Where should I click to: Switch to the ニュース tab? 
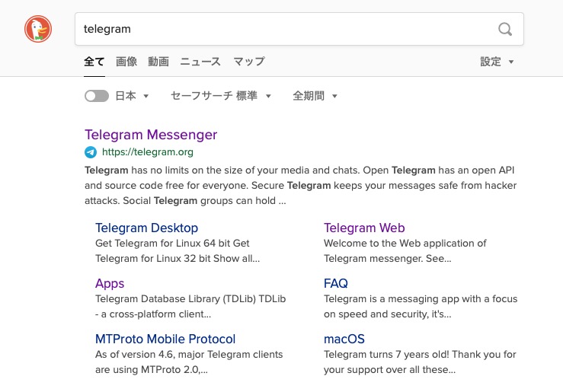pyautogui.click(x=200, y=62)
